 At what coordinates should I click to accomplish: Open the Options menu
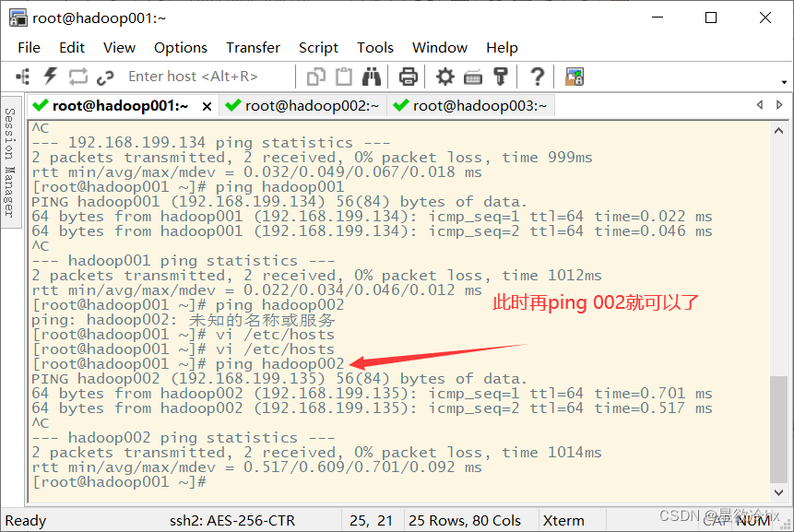180,48
